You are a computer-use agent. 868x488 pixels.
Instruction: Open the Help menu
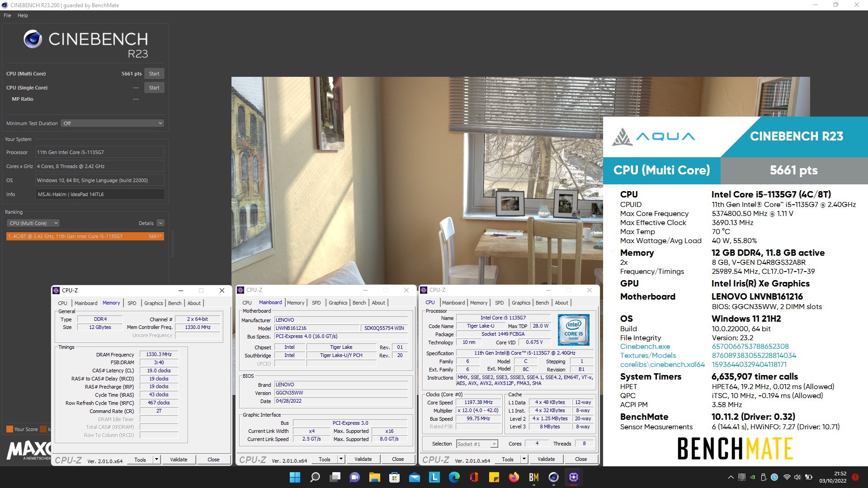[x=23, y=15]
